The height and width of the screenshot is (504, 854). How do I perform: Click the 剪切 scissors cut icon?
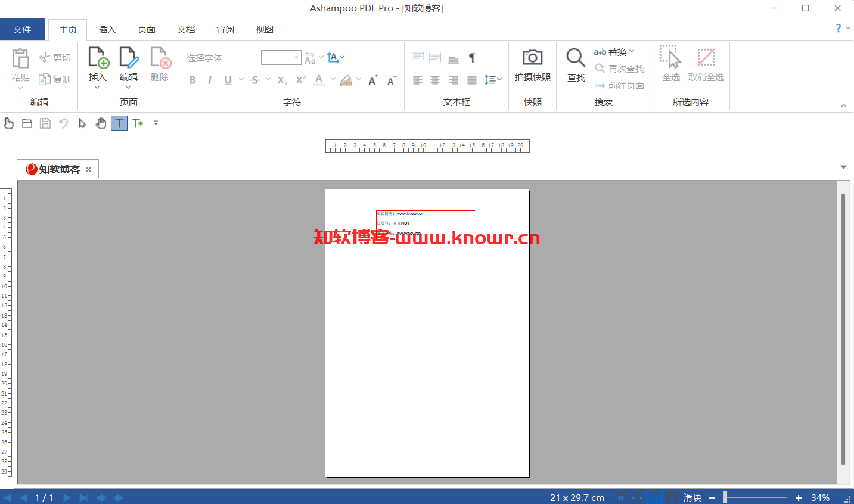45,57
